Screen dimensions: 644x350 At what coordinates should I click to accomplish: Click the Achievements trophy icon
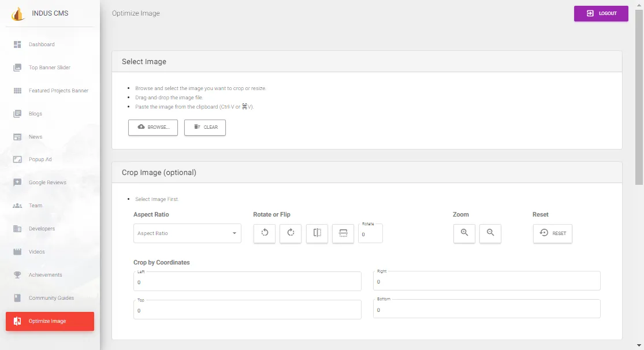tap(17, 275)
